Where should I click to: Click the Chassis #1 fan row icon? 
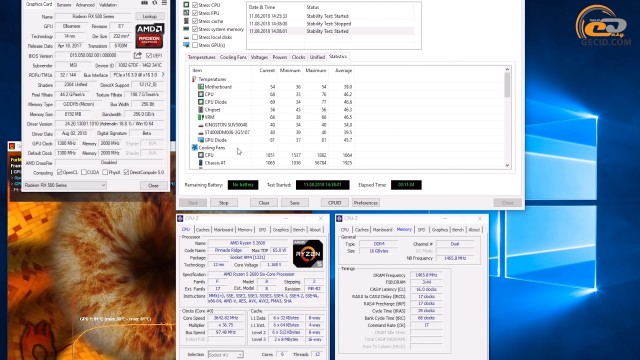[201, 163]
